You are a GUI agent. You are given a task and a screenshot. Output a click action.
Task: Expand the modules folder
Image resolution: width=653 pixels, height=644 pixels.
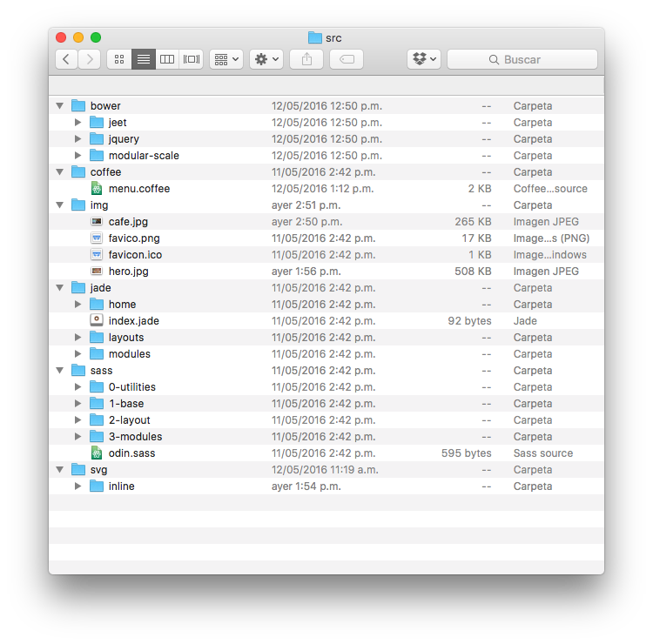click(x=77, y=354)
